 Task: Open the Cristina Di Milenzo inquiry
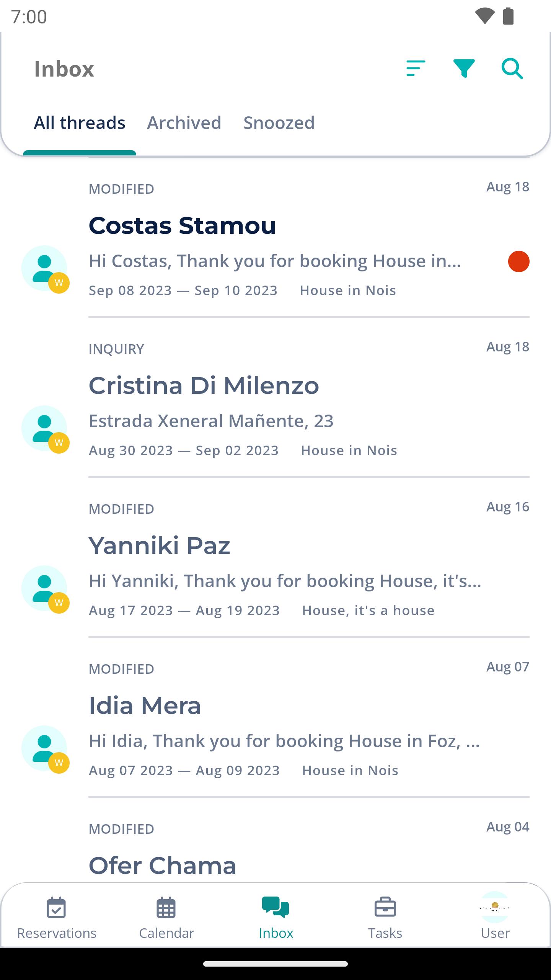pos(275,397)
